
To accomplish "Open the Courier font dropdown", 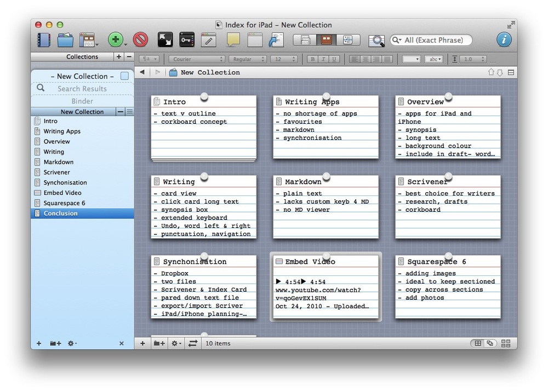I will coord(196,59).
